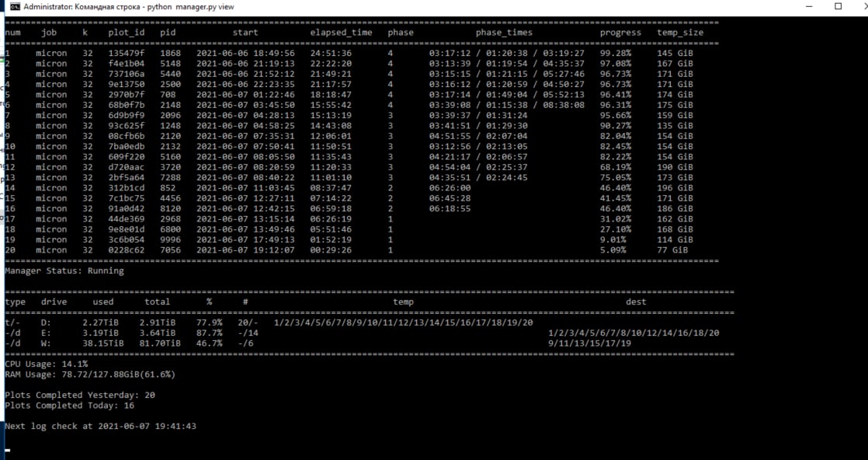Click drive E: row label

46,333
